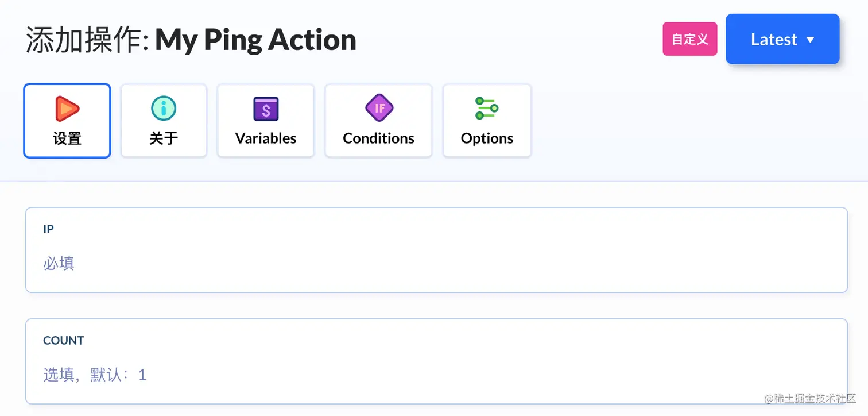Click the COUNT field label
Screen dimensions: 868x416
(x=64, y=341)
